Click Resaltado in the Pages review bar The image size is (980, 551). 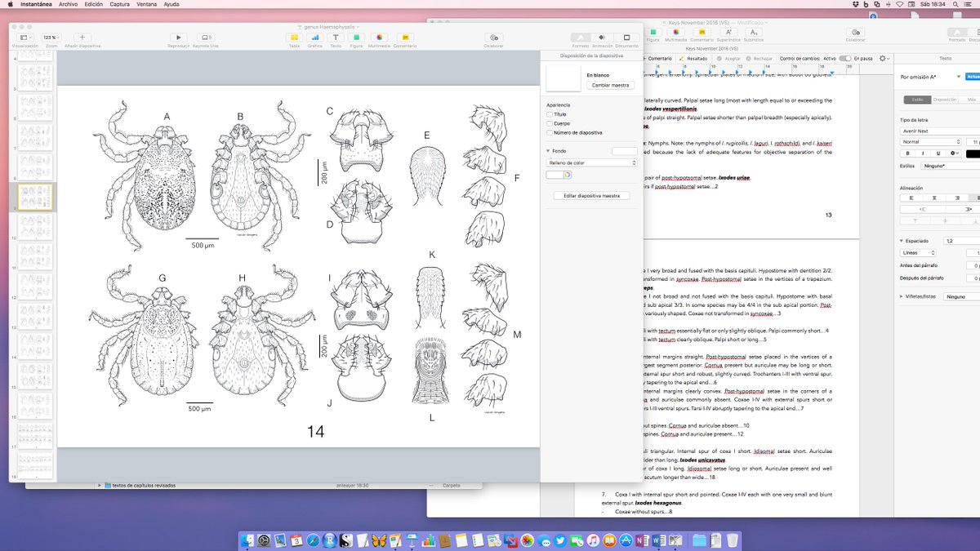(x=694, y=59)
